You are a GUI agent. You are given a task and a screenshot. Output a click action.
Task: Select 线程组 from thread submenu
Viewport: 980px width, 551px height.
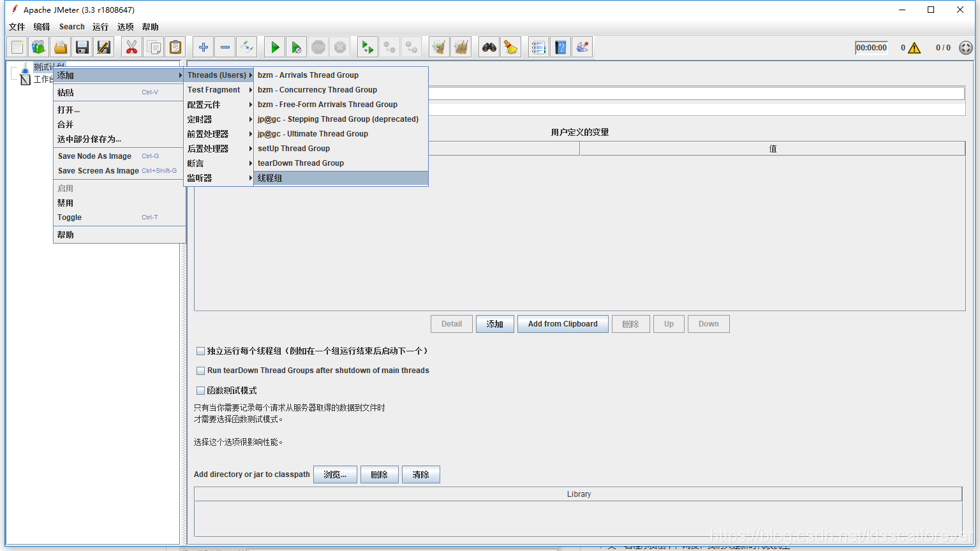click(341, 178)
